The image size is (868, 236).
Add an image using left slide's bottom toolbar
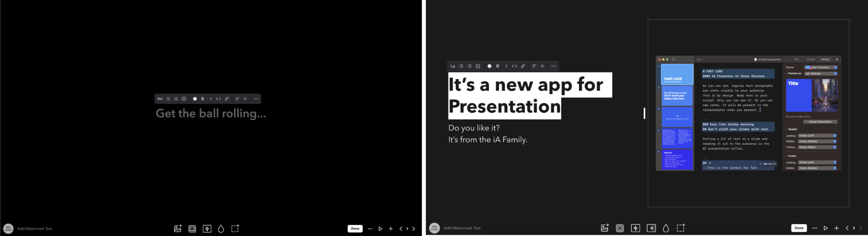178,228
